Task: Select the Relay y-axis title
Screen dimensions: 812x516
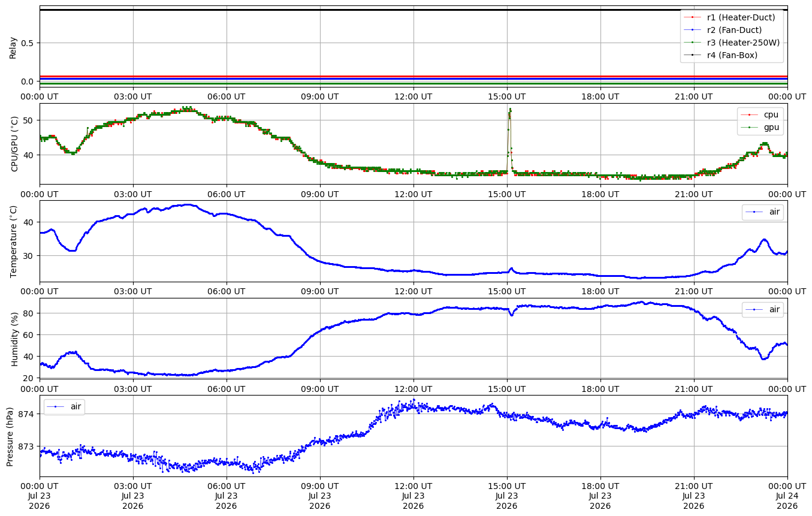Action: (x=13, y=47)
